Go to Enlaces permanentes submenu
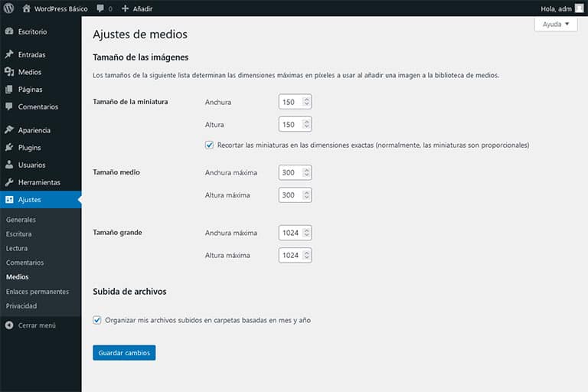This screenshot has width=588, height=392. pos(38,292)
